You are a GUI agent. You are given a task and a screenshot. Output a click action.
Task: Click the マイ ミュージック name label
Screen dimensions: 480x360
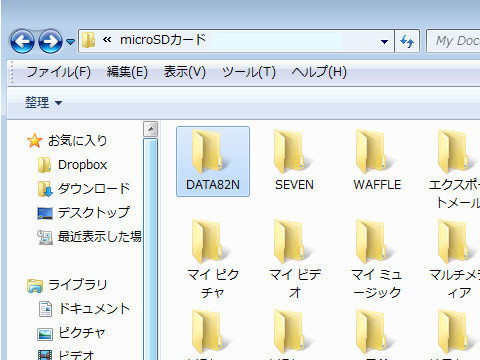[x=377, y=284]
